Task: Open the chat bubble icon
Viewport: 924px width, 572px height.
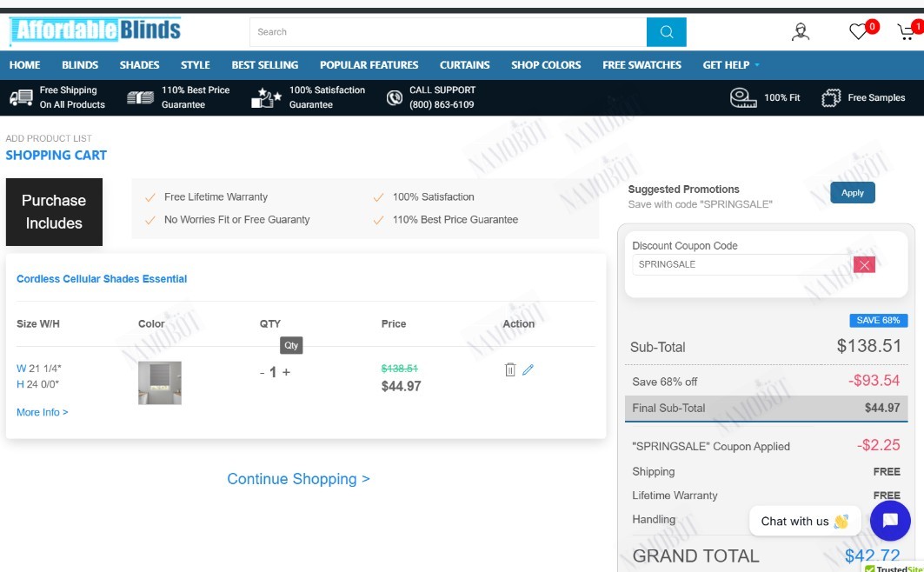Action: click(x=890, y=521)
